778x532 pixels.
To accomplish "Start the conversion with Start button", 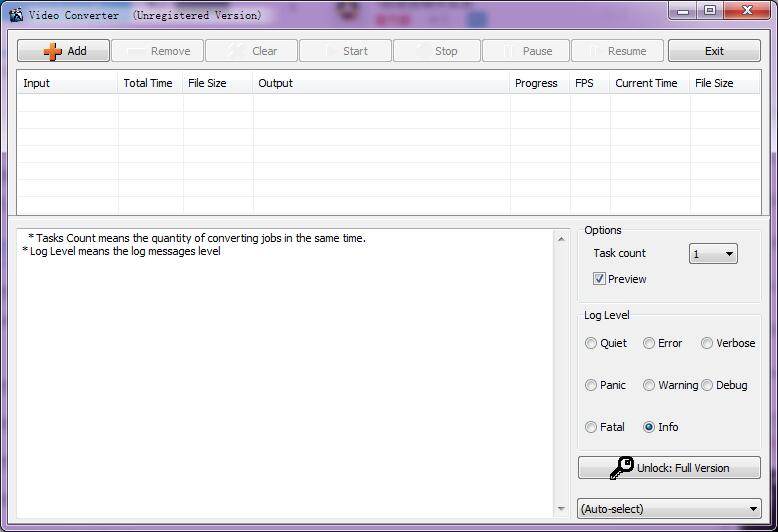I will 344,51.
